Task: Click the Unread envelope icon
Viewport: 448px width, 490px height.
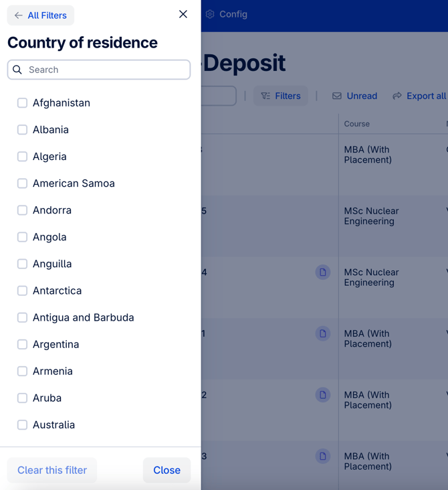Action: tap(337, 96)
